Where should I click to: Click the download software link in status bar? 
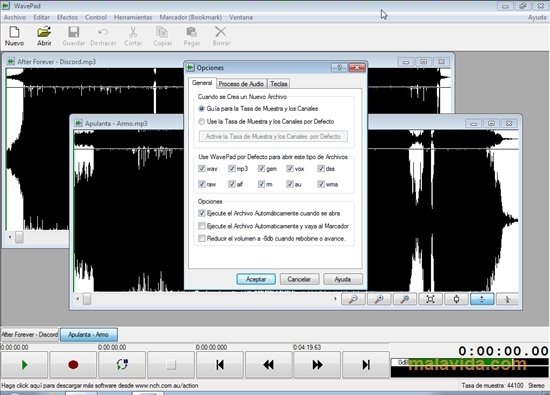[100, 386]
